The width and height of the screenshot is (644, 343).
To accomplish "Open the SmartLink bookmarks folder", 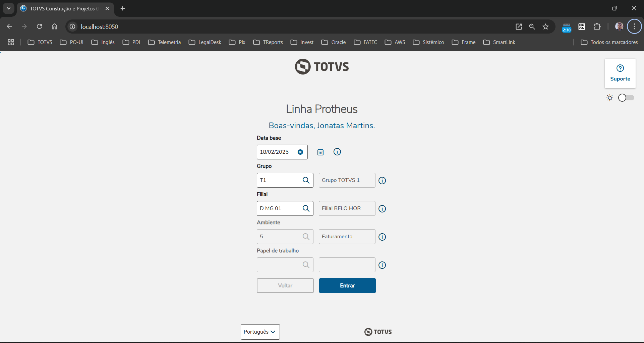I will [x=500, y=42].
